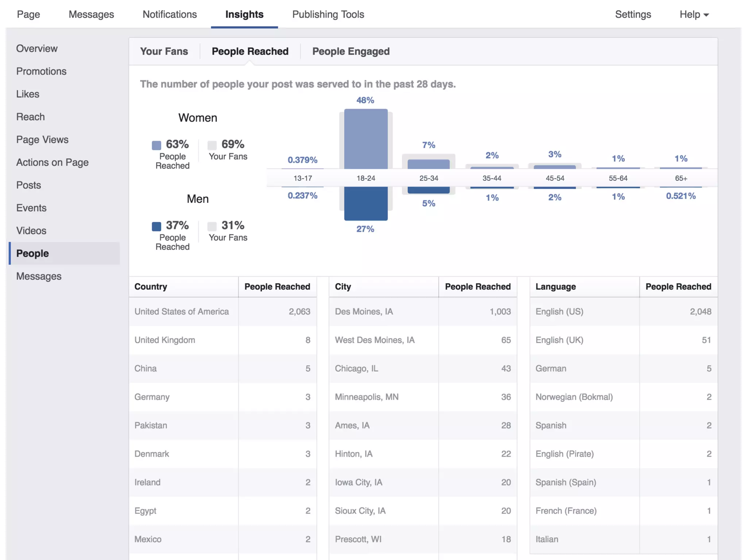The width and height of the screenshot is (747, 560).
Task: Select Actions on Page sidebar item
Action: [53, 163]
